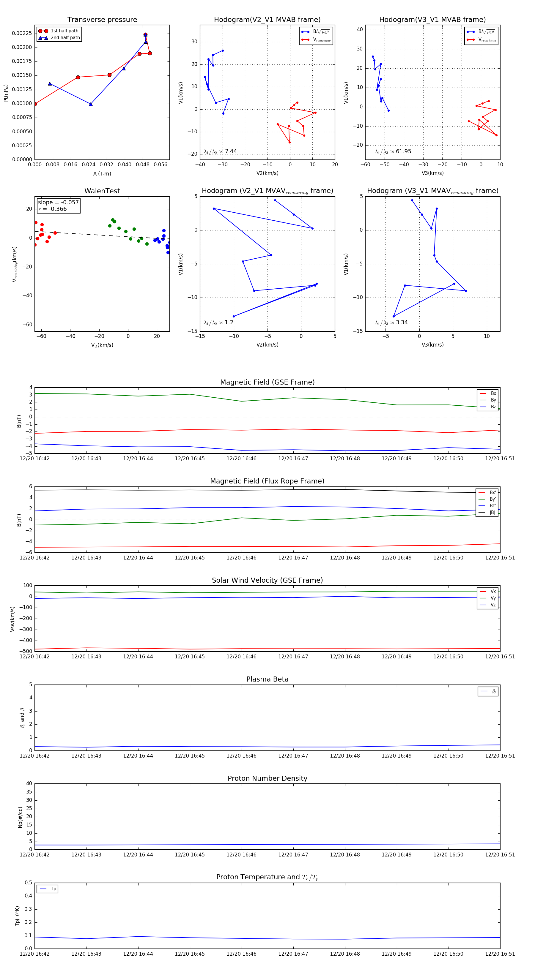Viewport: 535px width, 980px height.
Task: Click the WalenTest 'V_remaining(km/s)' y-axis label
Action: click(15, 264)
